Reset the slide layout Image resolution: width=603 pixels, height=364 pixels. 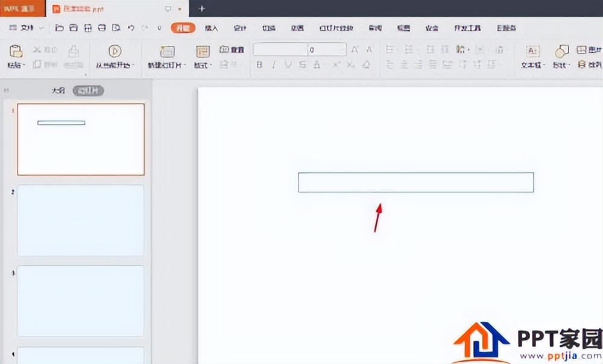(x=232, y=49)
